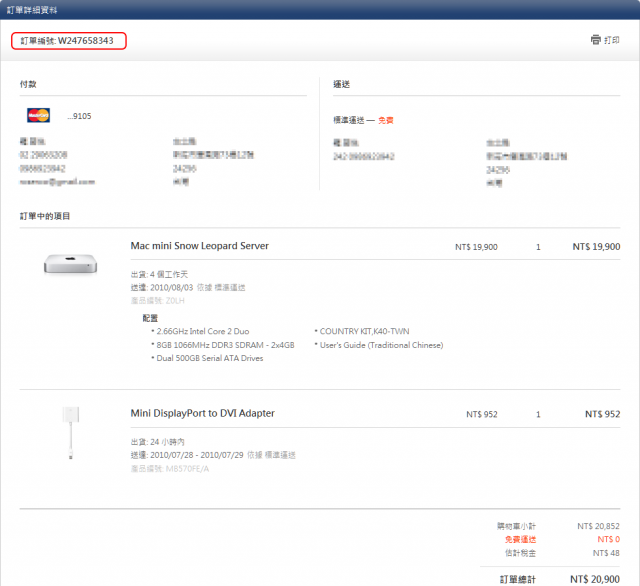Screen dimensions: 640x586
Task: Open the Mac mini product thumbnail
Action: tap(70, 264)
